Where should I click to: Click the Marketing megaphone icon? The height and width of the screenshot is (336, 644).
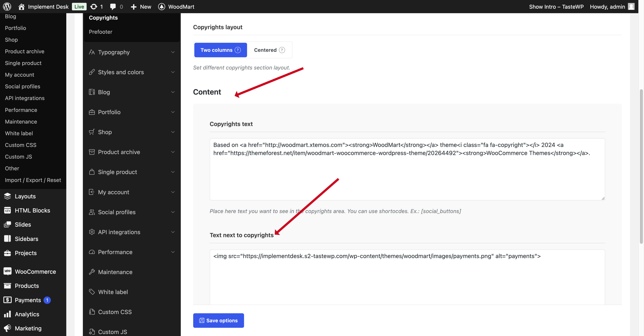click(8, 328)
